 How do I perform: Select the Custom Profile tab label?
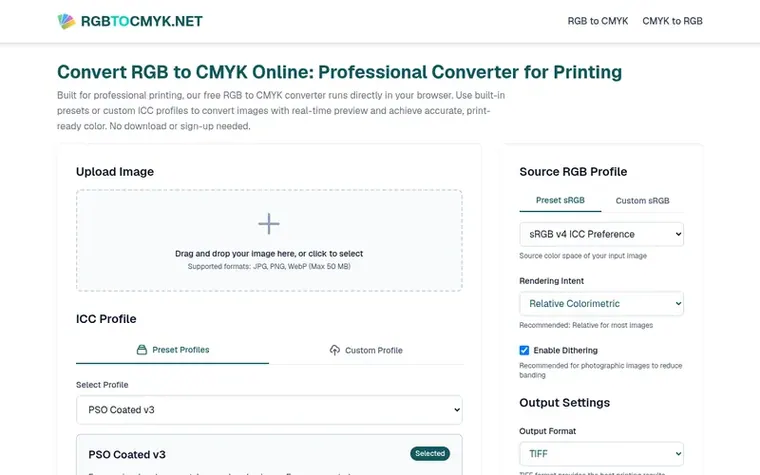[374, 350]
